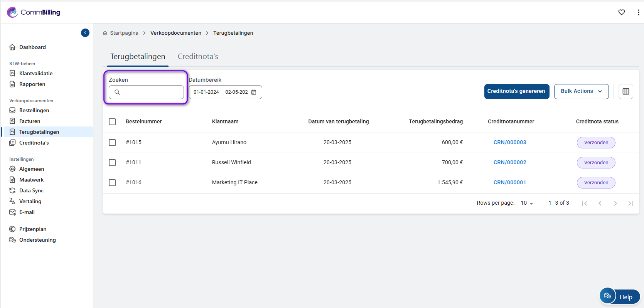Open the rows per page dropdown
The width and height of the screenshot is (644, 308).
pos(527,203)
